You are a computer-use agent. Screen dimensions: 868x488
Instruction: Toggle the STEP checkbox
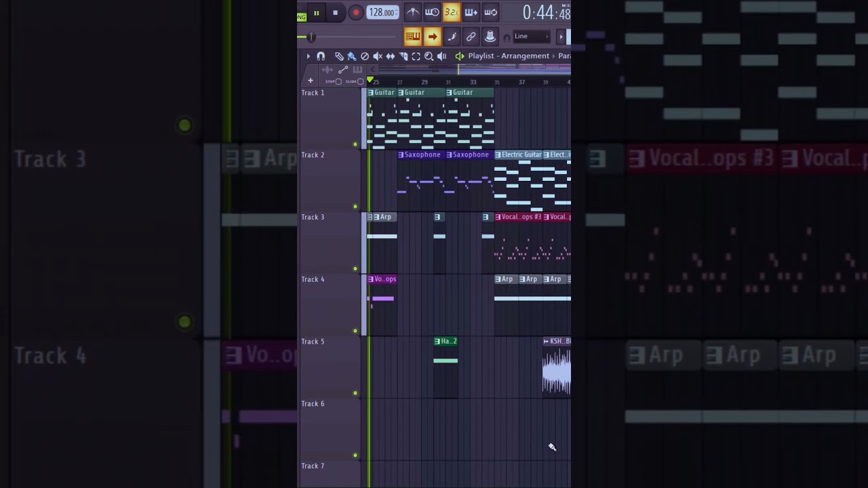(338, 81)
